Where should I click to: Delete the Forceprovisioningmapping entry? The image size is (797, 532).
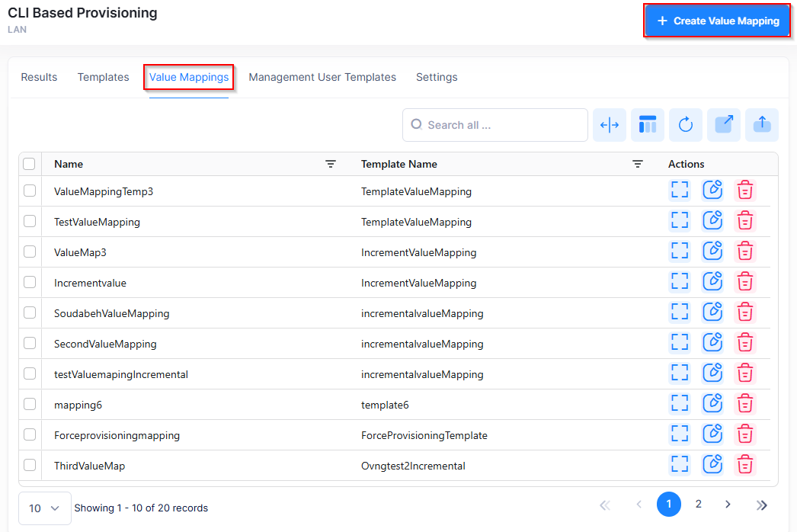(745, 434)
